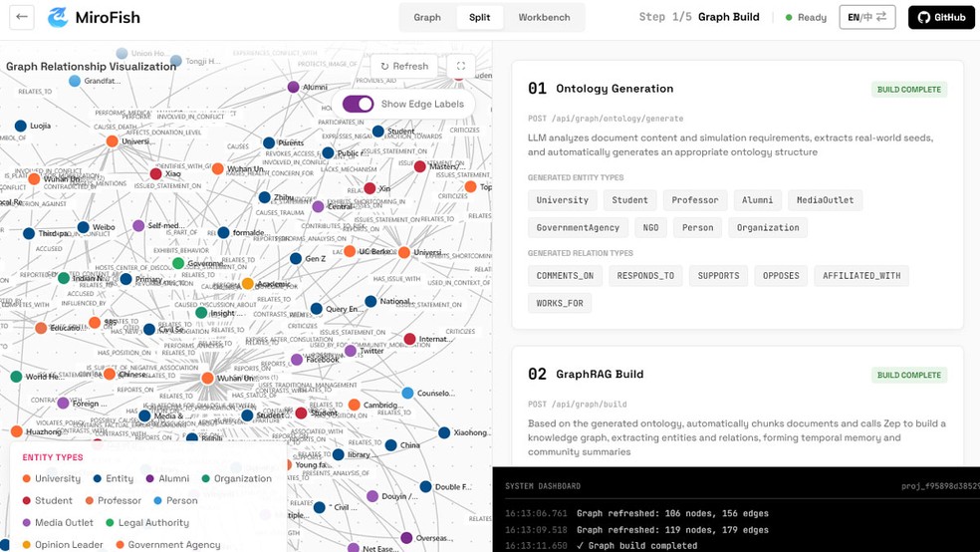Click the back arrow button
980x552 pixels.
pos(22,17)
